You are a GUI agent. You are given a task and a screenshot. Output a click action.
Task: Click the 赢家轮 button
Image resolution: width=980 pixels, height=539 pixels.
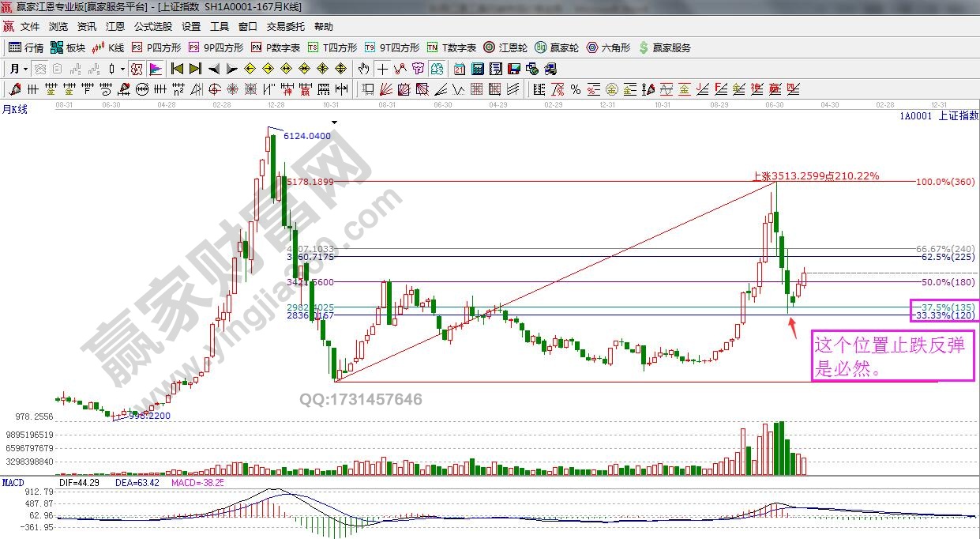(557, 47)
